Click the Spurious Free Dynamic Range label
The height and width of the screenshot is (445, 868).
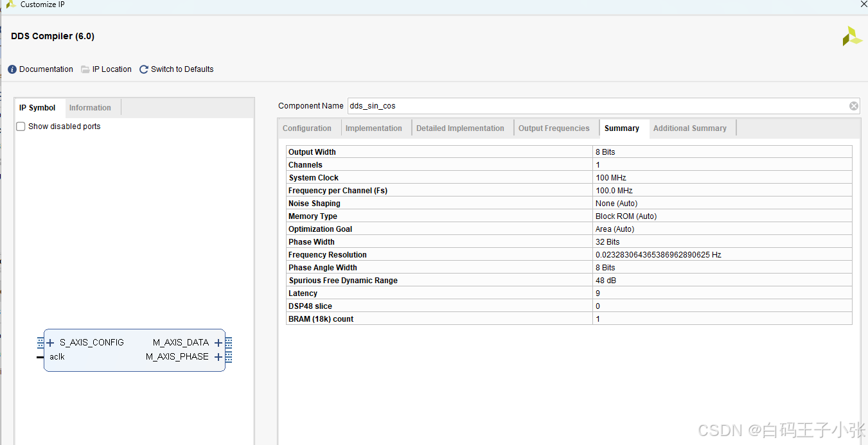(x=343, y=281)
